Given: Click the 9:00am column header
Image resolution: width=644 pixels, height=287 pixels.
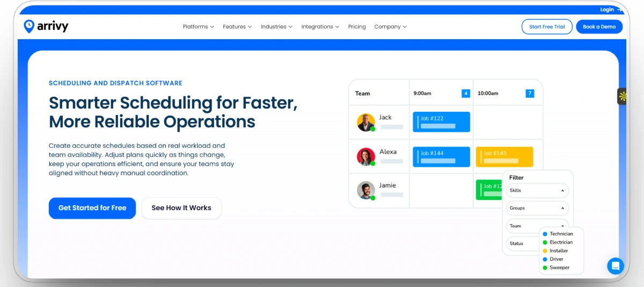Looking at the screenshot, I should click(422, 94).
